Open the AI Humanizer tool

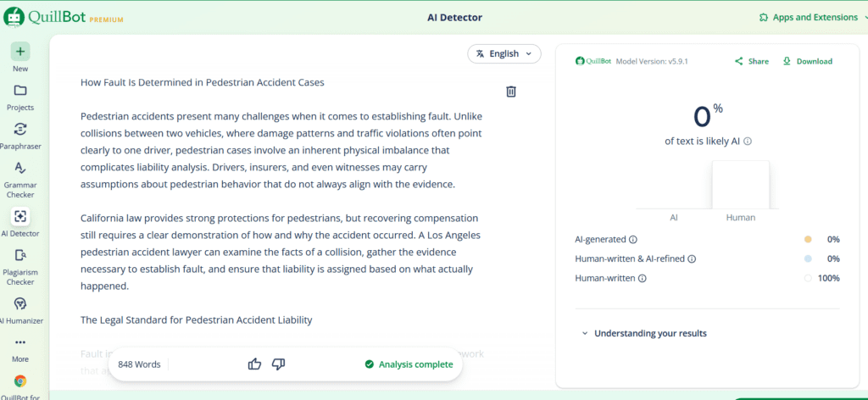pos(20,303)
